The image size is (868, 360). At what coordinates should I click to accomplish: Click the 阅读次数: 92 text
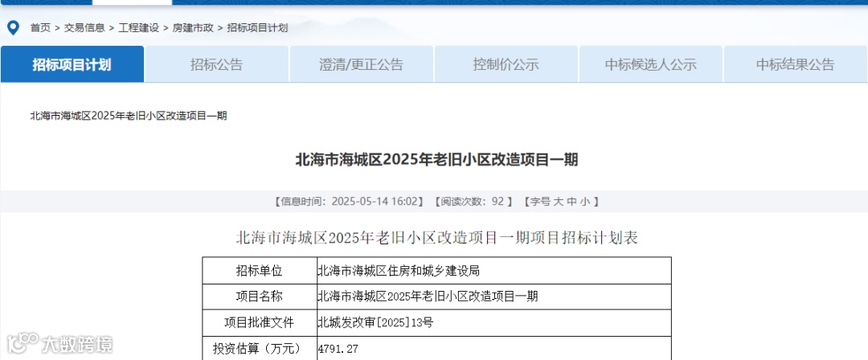click(473, 202)
